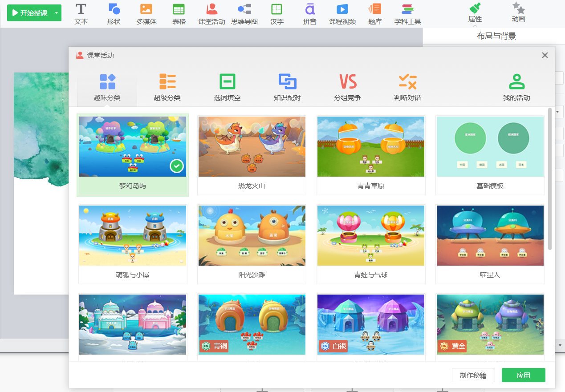The height and width of the screenshot is (392, 565).
Task: Open the 多媒体 multimedia tool
Action: tap(146, 14)
